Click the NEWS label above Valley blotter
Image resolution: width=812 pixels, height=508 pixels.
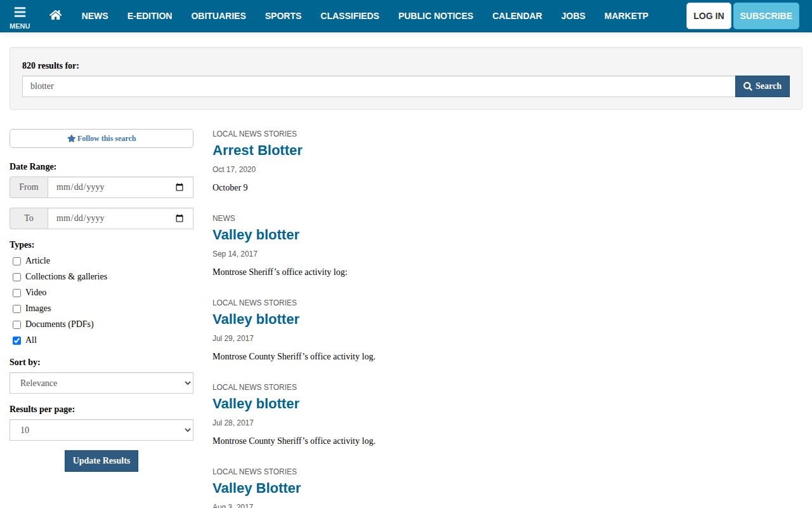coord(224,218)
